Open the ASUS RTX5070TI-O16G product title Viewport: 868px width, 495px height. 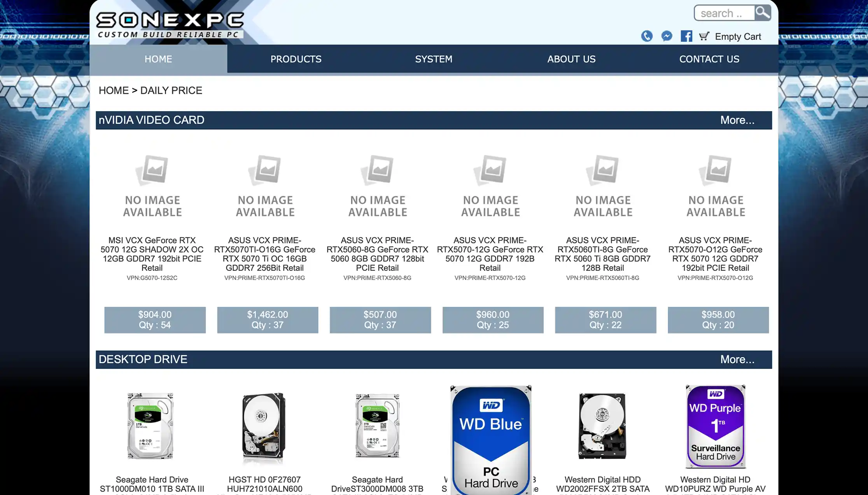(x=265, y=254)
